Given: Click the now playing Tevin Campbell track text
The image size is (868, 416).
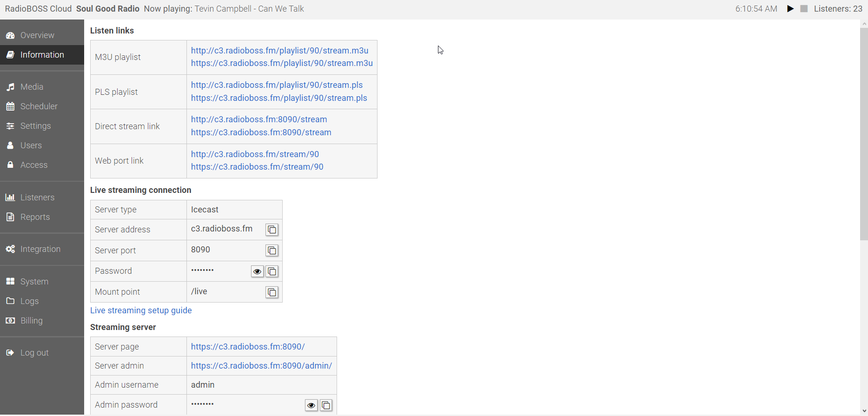Looking at the screenshot, I should click(x=249, y=9).
